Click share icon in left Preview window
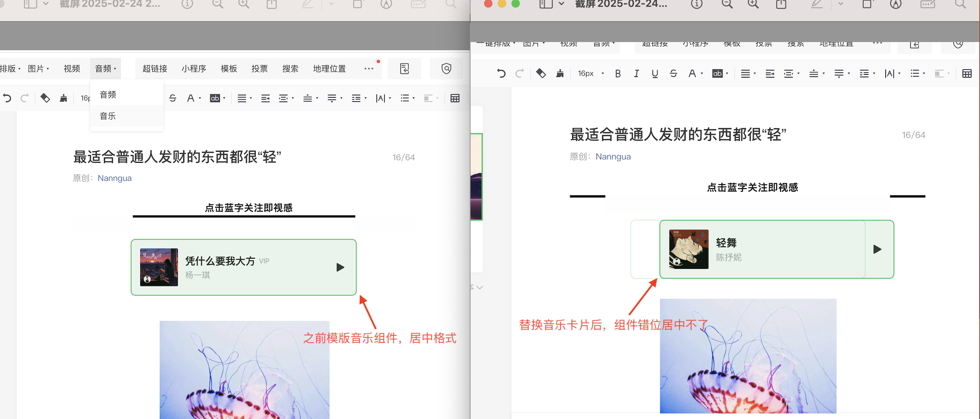 (272, 4)
